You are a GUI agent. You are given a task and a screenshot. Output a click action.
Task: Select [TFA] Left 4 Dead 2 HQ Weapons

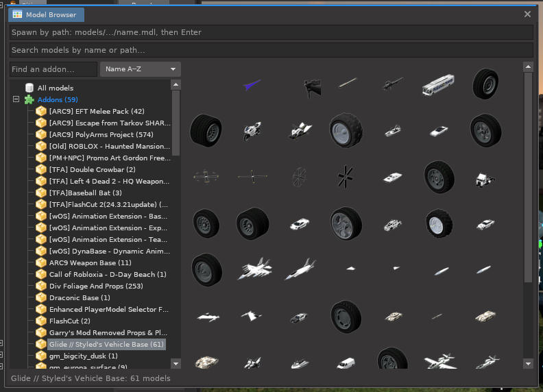point(109,181)
